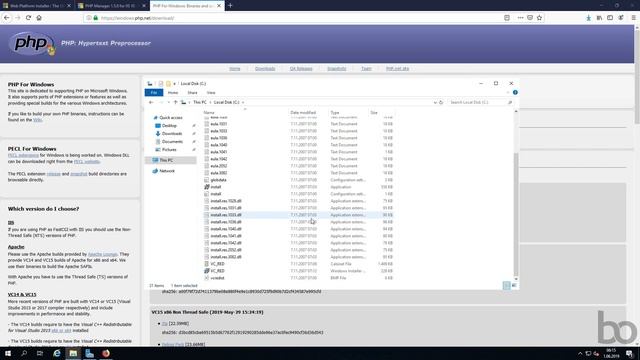The height and width of the screenshot is (360, 640).
Task: Open the Windows Start menu
Action: click(8, 353)
